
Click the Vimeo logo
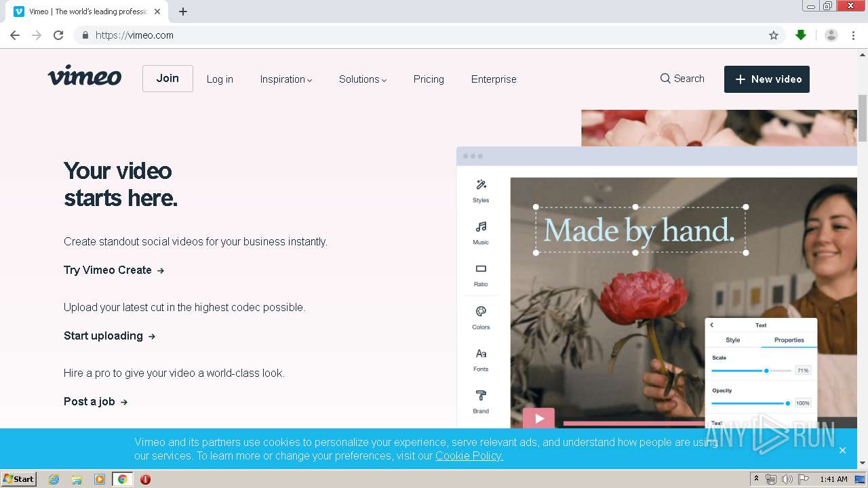85,76
